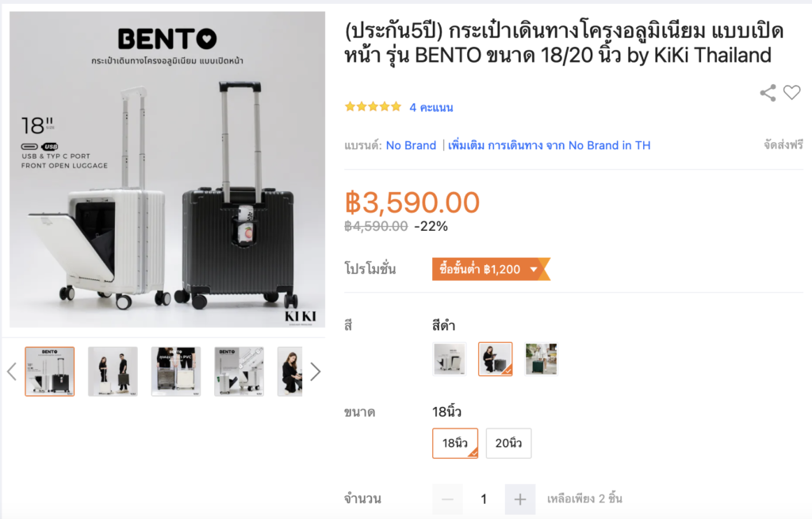Select the first BENTO product thumbnail

click(50, 371)
